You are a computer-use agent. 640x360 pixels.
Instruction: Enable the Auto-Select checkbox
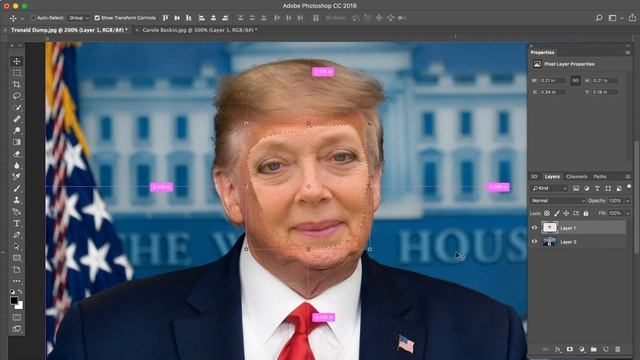point(33,18)
